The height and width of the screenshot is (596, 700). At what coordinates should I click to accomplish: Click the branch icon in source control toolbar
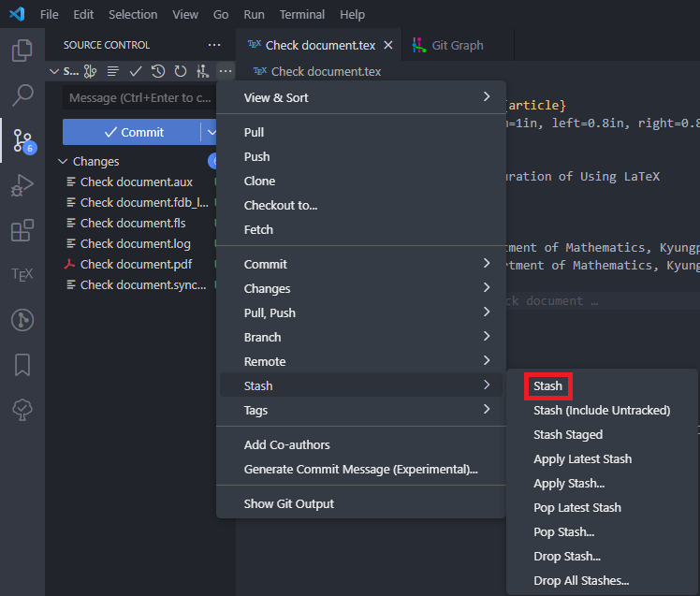[x=90, y=71]
